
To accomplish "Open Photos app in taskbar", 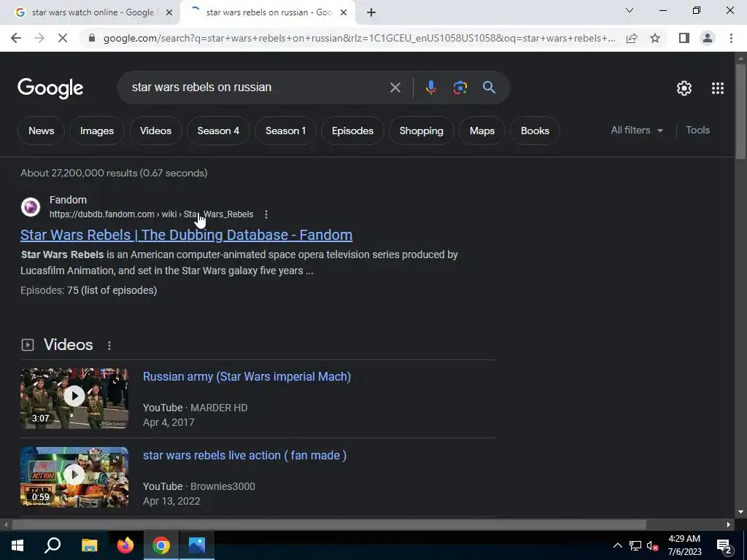I will [x=197, y=545].
